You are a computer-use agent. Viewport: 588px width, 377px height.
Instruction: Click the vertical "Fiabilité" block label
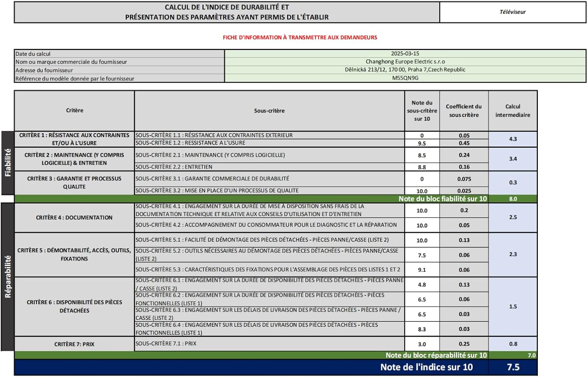(x=8, y=163)
